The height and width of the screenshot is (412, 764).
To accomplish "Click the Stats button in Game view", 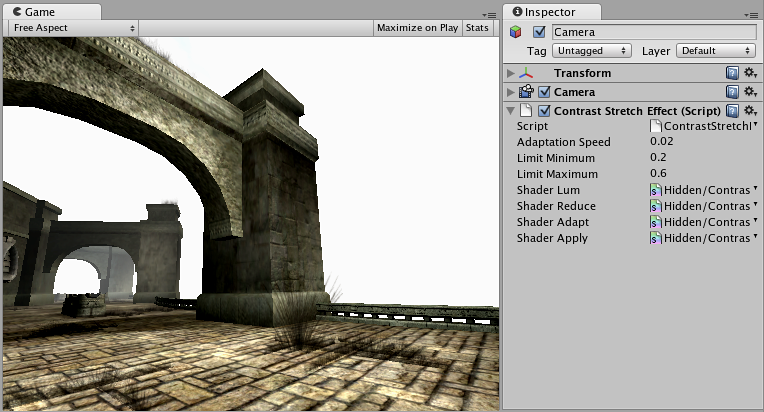I will pyautogui.click(x=477, y=28).
